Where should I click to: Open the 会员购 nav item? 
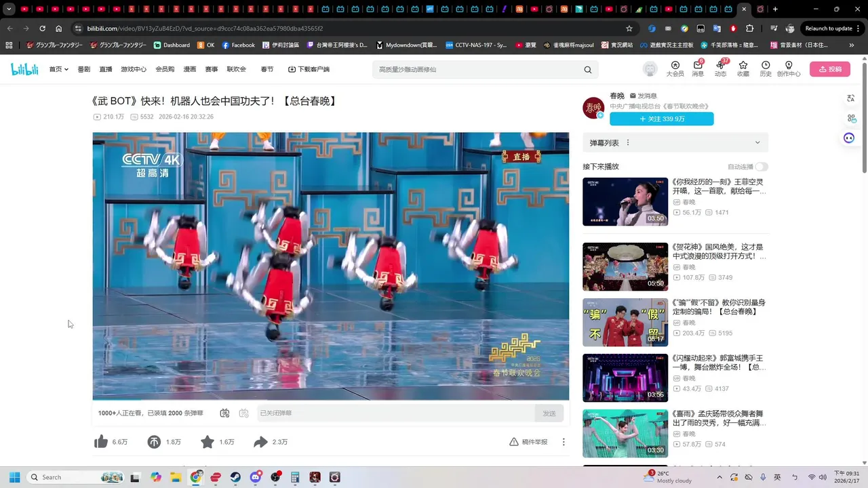[165, 69]
